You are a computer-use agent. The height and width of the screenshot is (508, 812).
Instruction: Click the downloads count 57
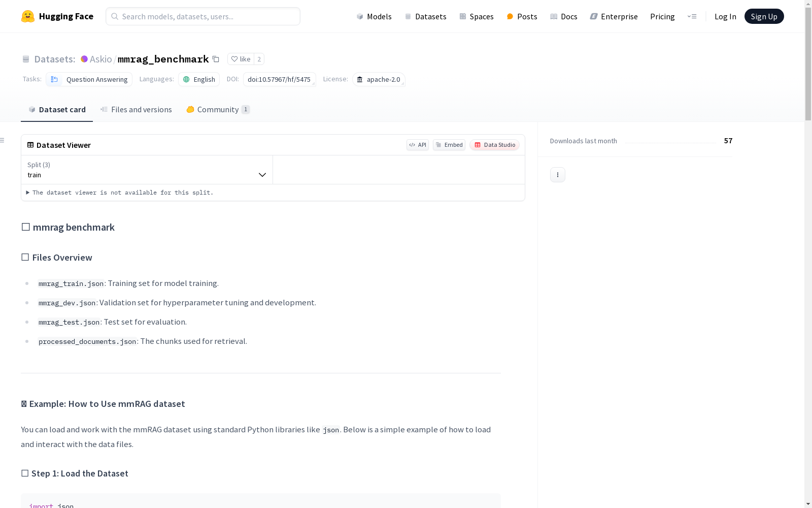pos(728,141)
